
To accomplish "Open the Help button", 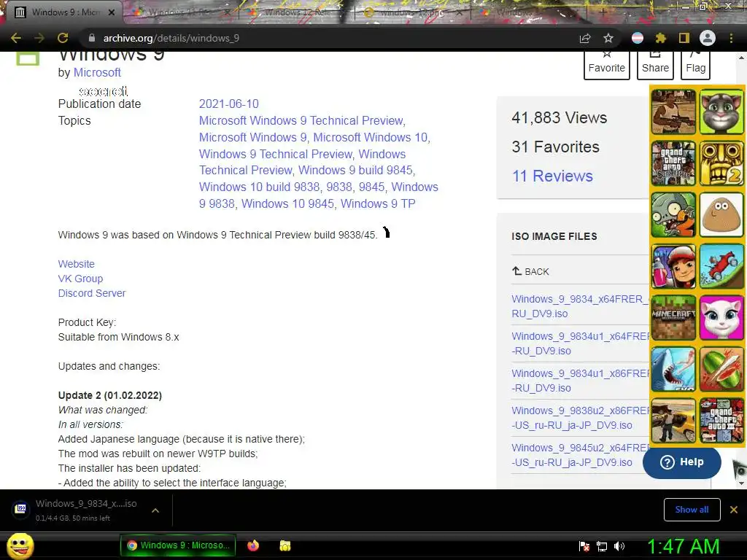I will click(x=682, y=462).
